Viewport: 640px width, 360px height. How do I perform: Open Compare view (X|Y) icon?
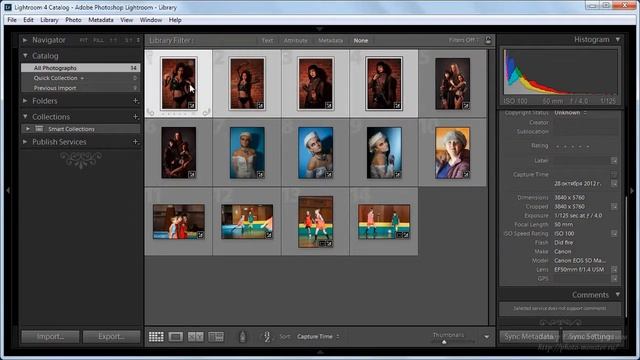coord(196,337)
